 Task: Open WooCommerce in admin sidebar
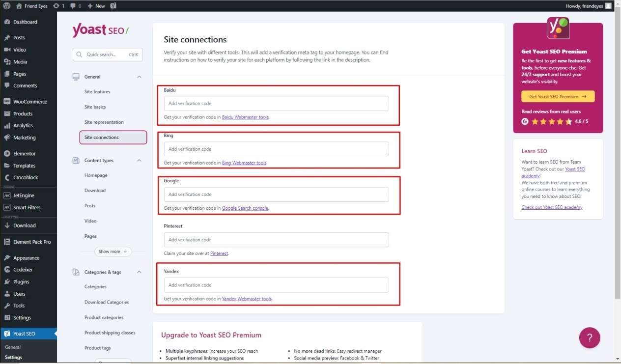click(30, 102)
